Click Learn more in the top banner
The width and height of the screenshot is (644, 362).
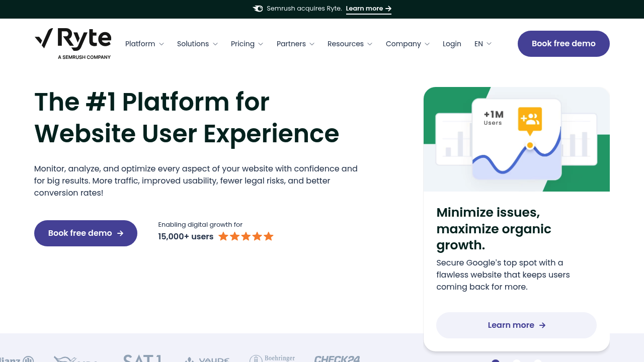(368, 9)
